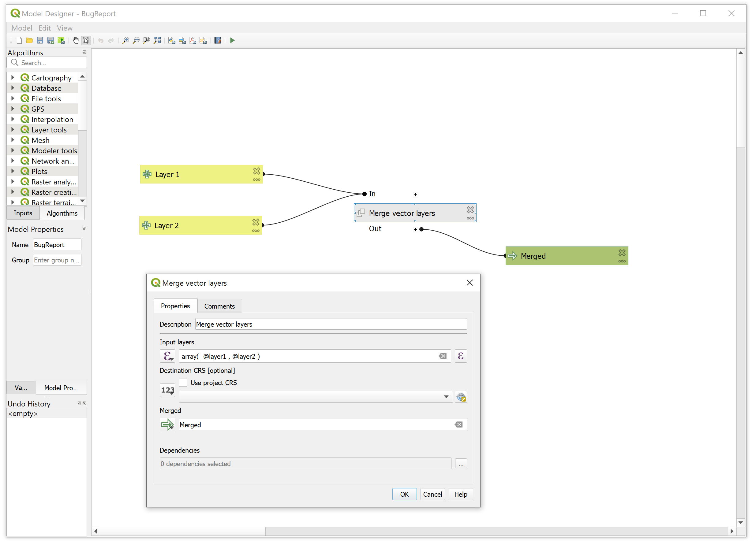756x545 pixels.
Task: Open the expression builder epsilon icon
Action: pos(461,356)
